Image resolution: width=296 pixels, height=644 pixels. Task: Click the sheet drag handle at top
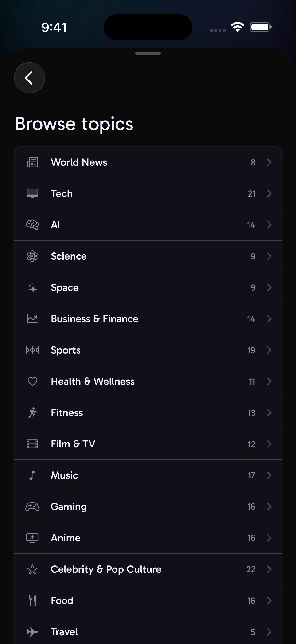[148, 53]
